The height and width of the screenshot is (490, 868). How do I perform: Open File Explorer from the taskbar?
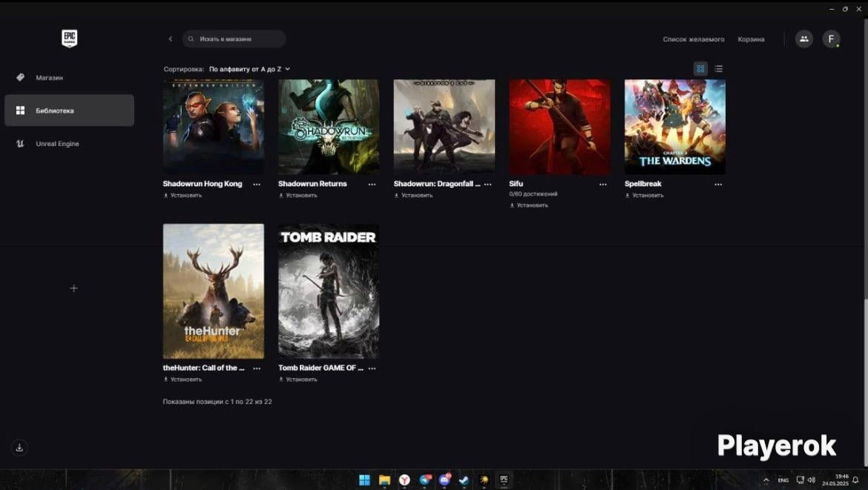tap(384, 480)
